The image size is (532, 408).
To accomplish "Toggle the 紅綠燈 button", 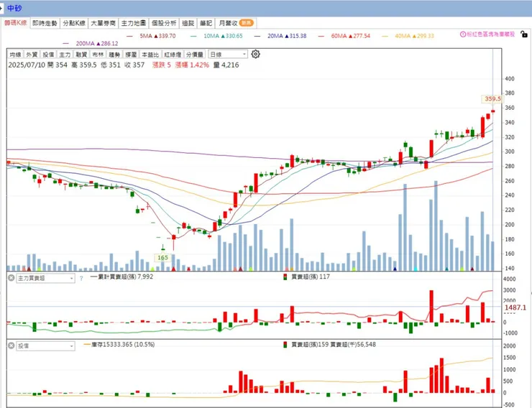I will tap(173, 55).
